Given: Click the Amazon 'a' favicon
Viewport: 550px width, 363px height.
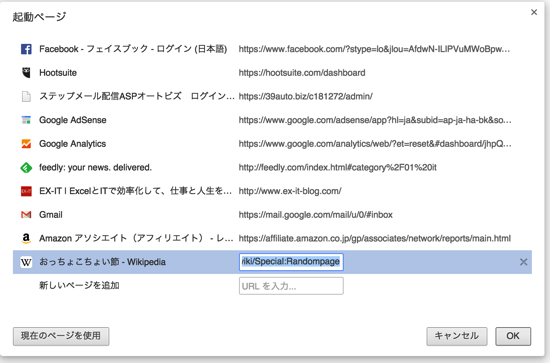Looking at the screenshot, I should (x=26, y=238).
